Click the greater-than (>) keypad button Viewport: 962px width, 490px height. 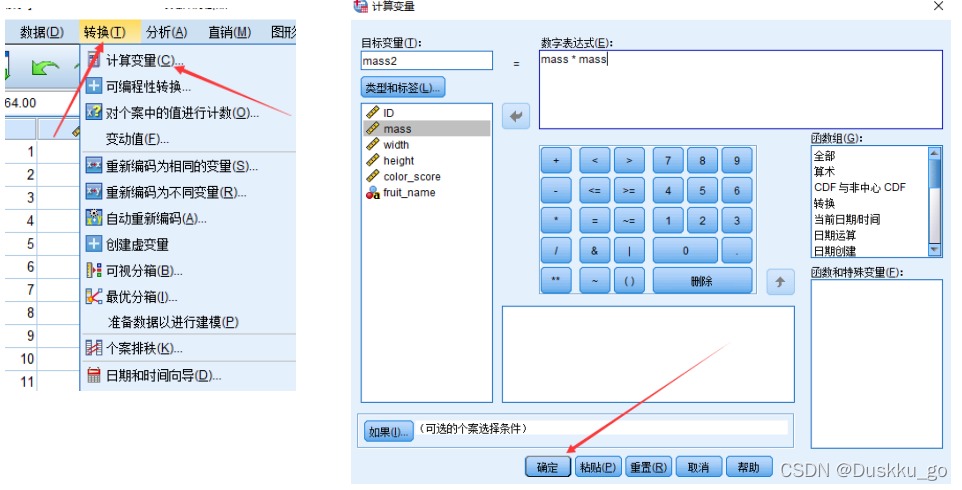pyautogui.click(x=629, y=161)
